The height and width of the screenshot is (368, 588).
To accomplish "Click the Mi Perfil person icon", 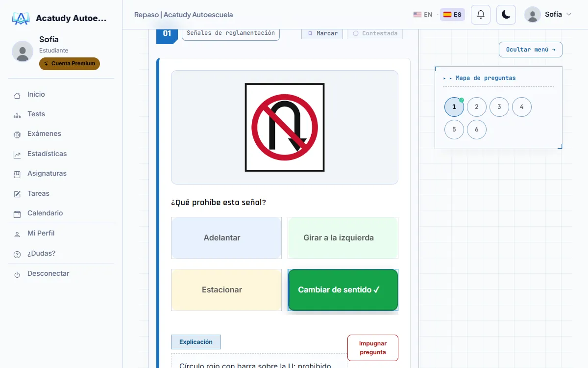I will [x=17, y=234].
